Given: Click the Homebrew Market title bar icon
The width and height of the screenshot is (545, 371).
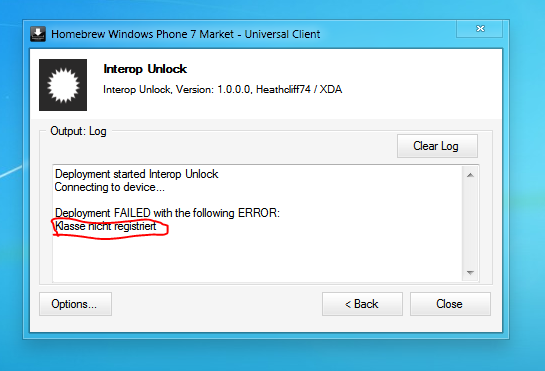Looking at the screenshot, I should coord(38,34).
